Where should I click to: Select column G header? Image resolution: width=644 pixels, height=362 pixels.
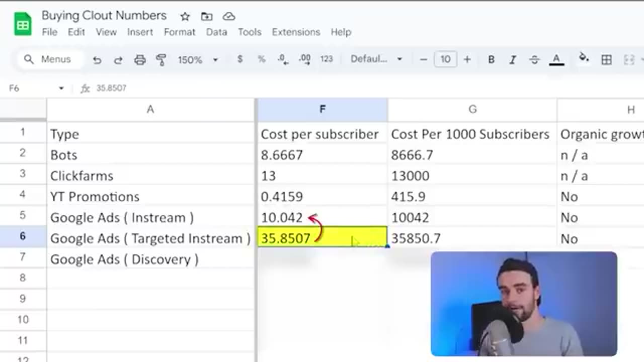point(472,110)
